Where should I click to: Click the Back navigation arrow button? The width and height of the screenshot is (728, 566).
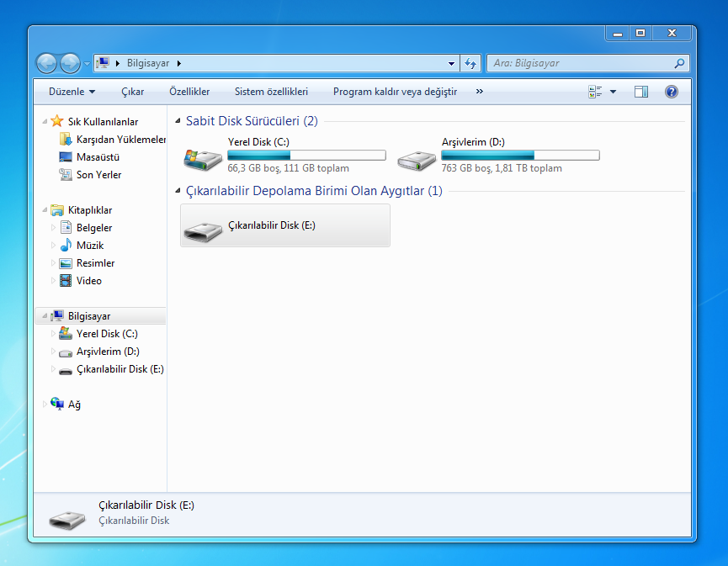[x=46, y=63]
